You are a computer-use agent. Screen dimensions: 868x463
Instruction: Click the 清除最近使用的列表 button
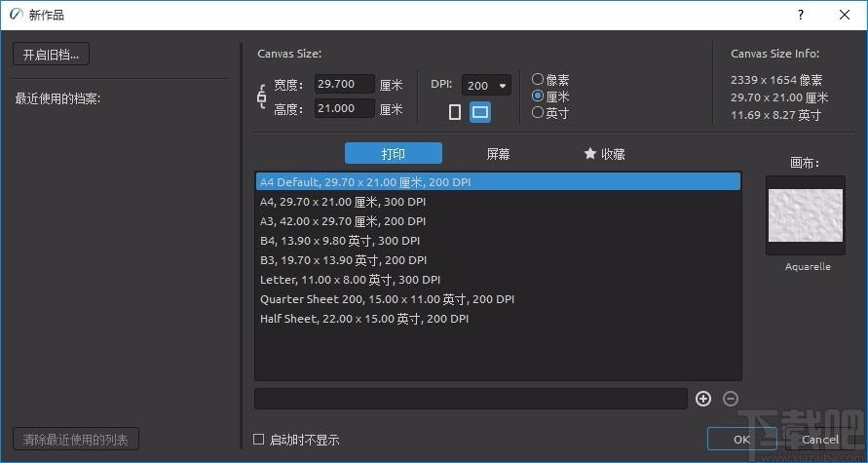(76, 440)
